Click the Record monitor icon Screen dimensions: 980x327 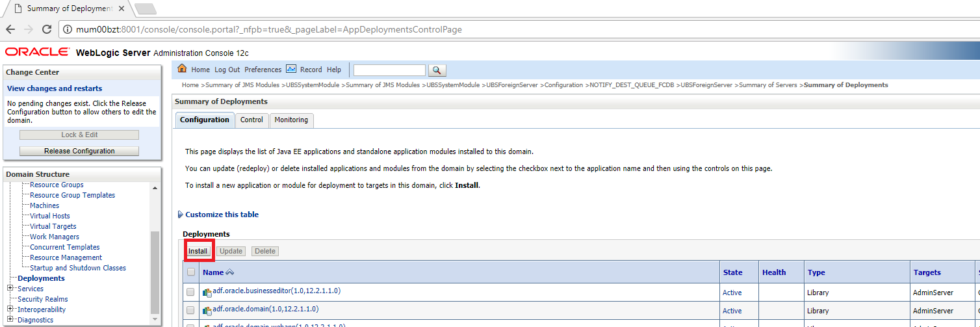pyautogui.click(x=291, y=69)
